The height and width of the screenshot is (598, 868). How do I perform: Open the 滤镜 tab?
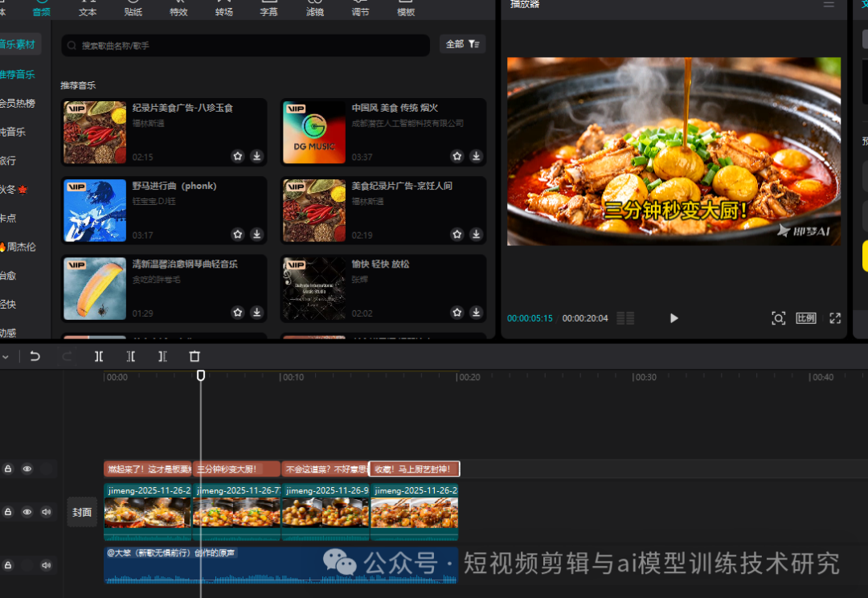314,8
